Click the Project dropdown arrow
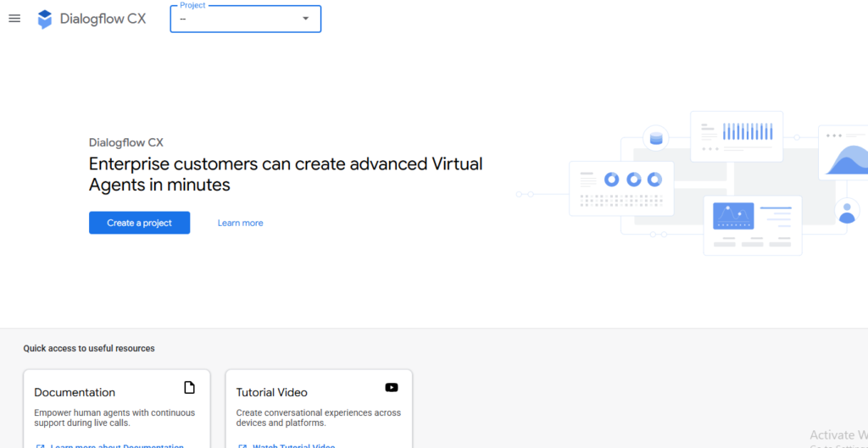The height and width of the screenshot is (448, 868). coord(305,19)
